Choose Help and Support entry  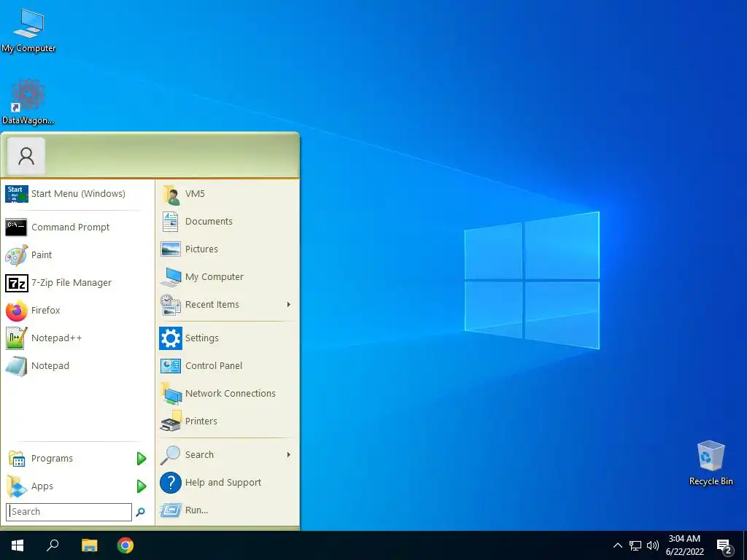pyautogui.click(x=226, y=483)
